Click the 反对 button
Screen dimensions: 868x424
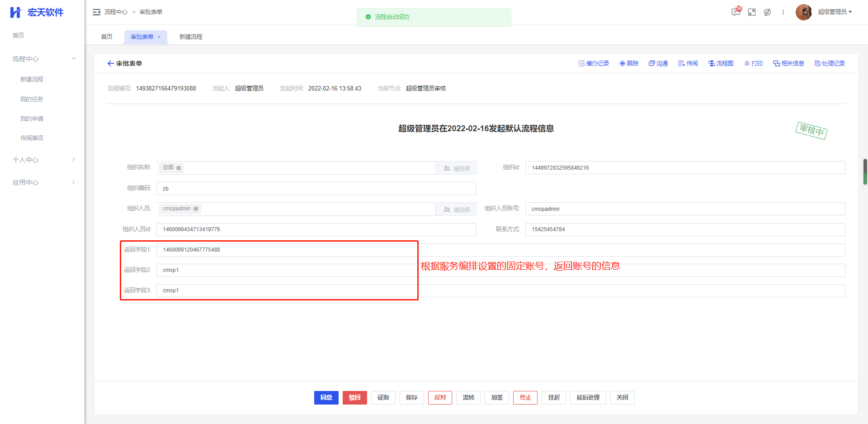pyautogui.click(x=440, y=398)
